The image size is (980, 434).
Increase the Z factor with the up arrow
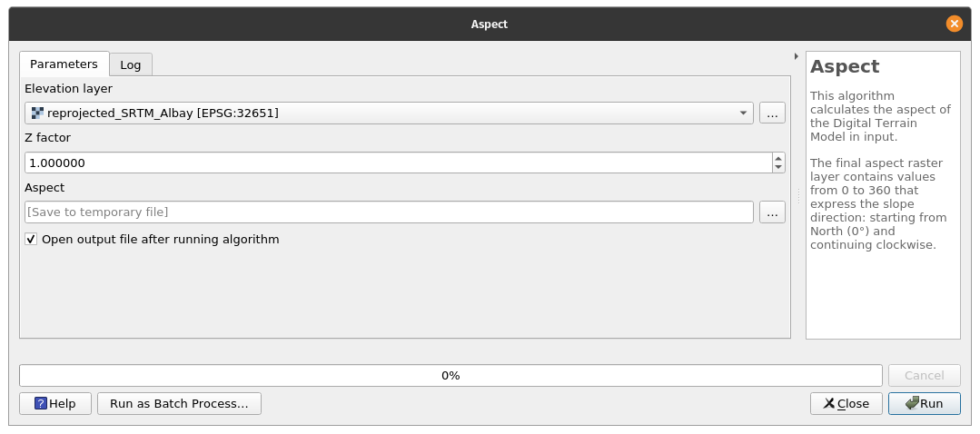tap(778, 158)
